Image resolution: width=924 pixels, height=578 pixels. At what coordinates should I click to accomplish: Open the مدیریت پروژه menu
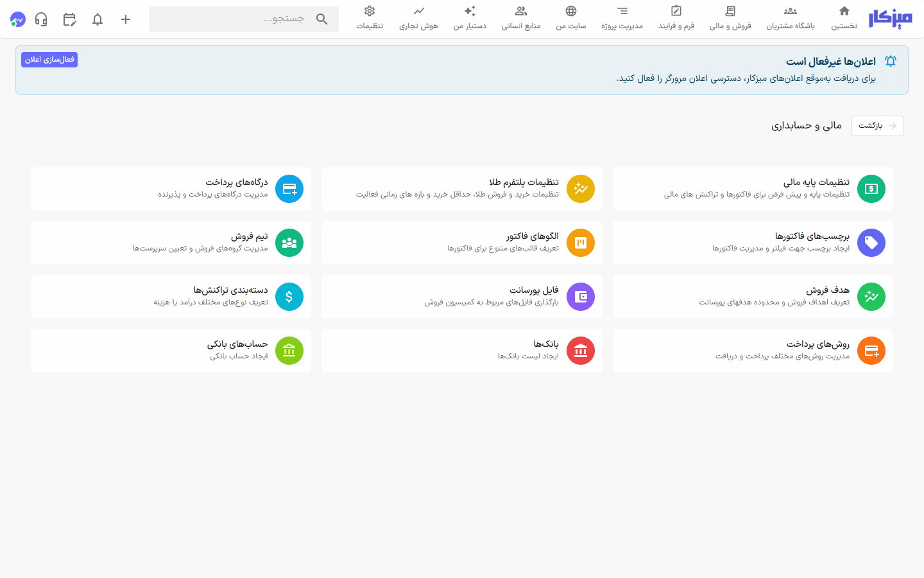(622, 18)
